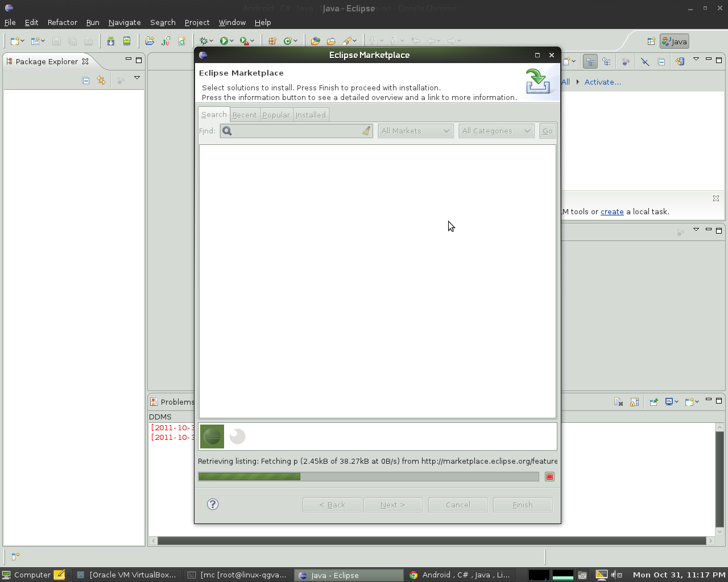Click clear search eraser icon in Find field
This screenshot has width=728, height=582.
tap(366, 131)
